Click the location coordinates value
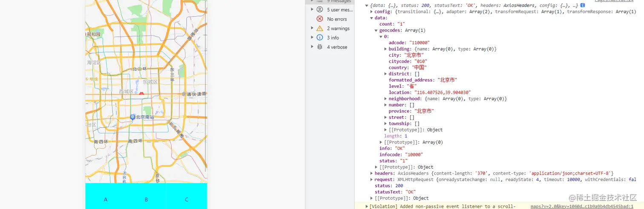 point(442,92)
